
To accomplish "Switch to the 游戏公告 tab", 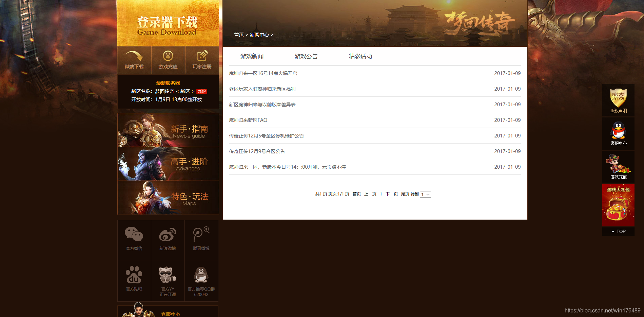I will pyautogui.click(x=306, y=56).
